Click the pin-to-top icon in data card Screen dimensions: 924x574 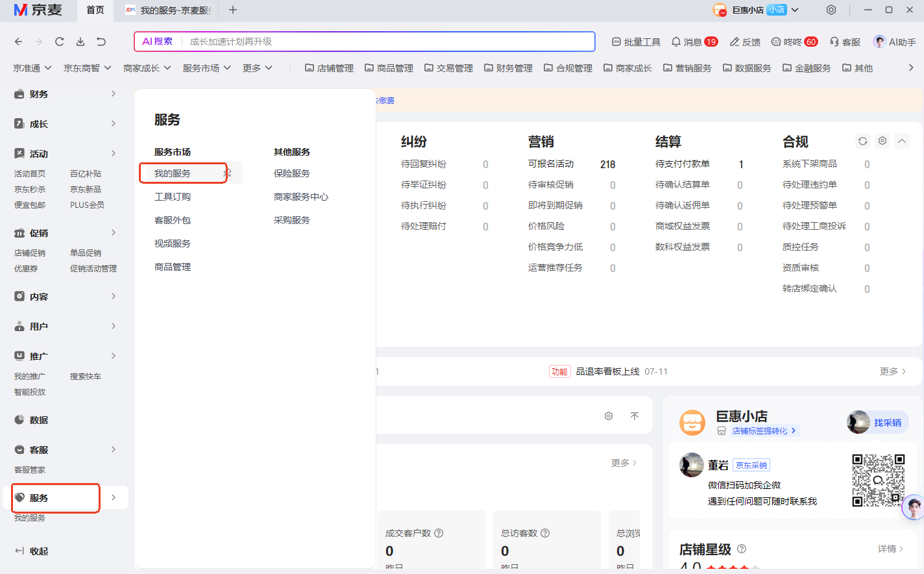(635, 416)
